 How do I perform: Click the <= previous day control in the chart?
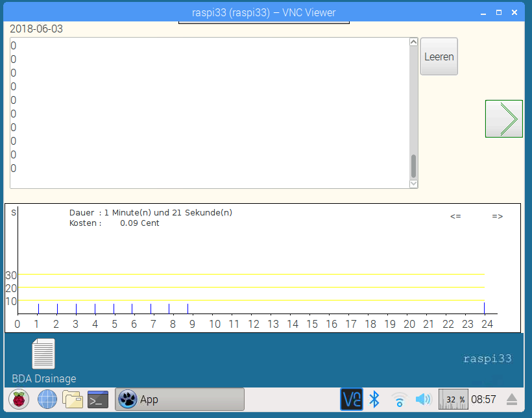tap(455, 216)
